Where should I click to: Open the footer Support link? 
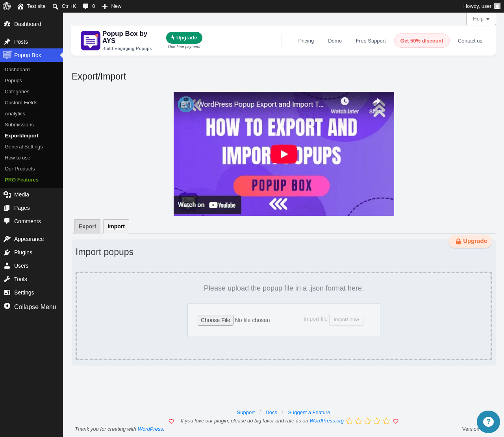click(246, 413)
